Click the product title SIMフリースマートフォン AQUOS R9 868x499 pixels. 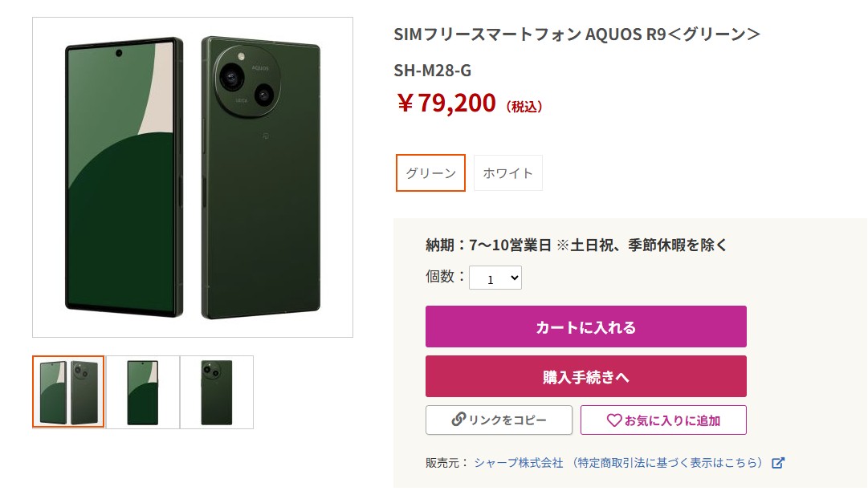tap(577, 34)
